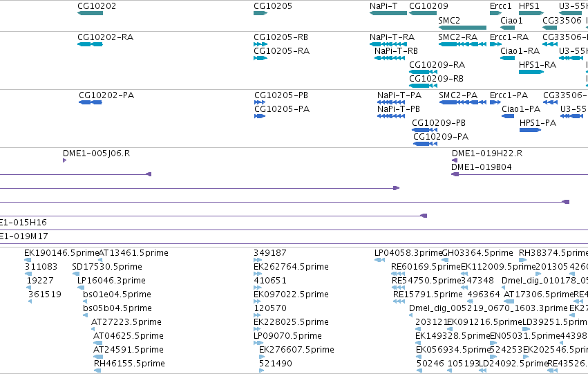Select the HPS1-PA protein bar
The width and height of the screenshot is (588, 374).
pyautogui.click(x=530, y=130)
